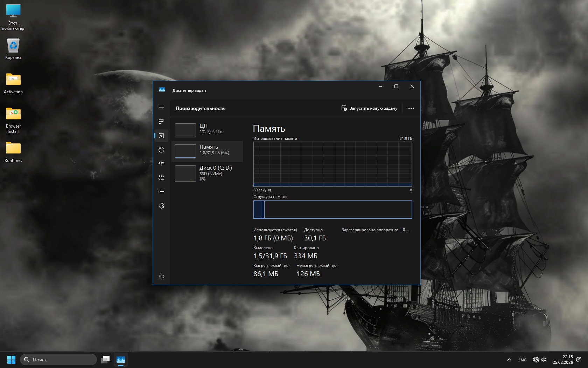This screenshot has width=588, height=368.
Task: Expand the hamburger navigation menu
Action: click(161, 108)
